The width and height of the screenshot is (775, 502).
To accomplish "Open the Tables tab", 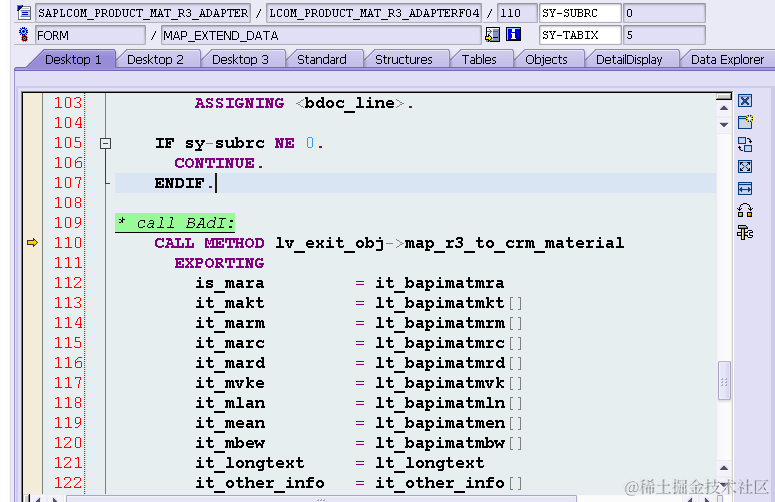I will [479, 60].
